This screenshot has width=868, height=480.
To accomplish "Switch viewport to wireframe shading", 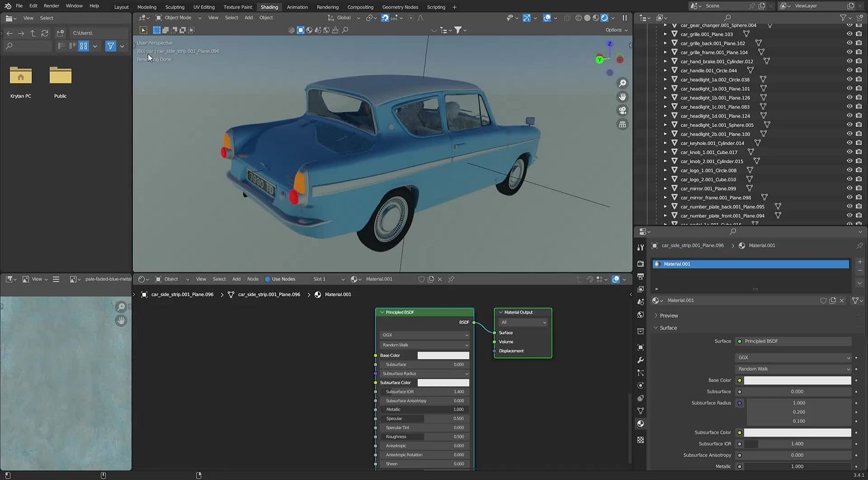I will click(579, 18).
